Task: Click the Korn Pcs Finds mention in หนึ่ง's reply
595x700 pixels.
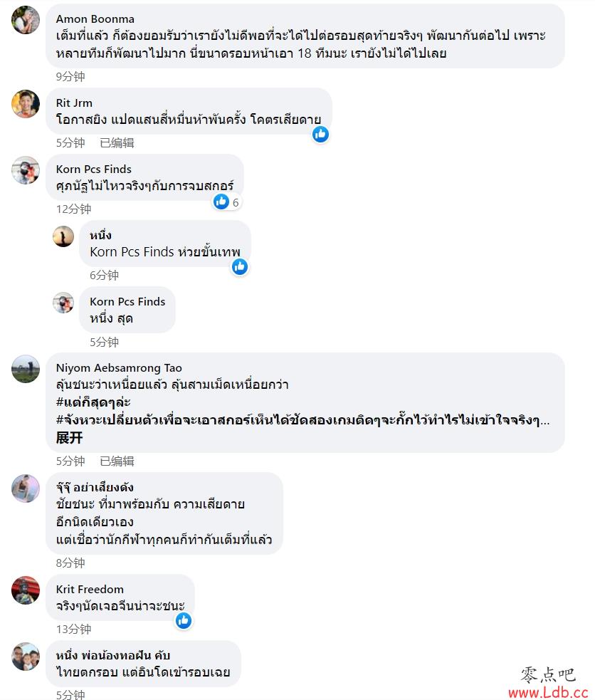Action: [132, 252]
